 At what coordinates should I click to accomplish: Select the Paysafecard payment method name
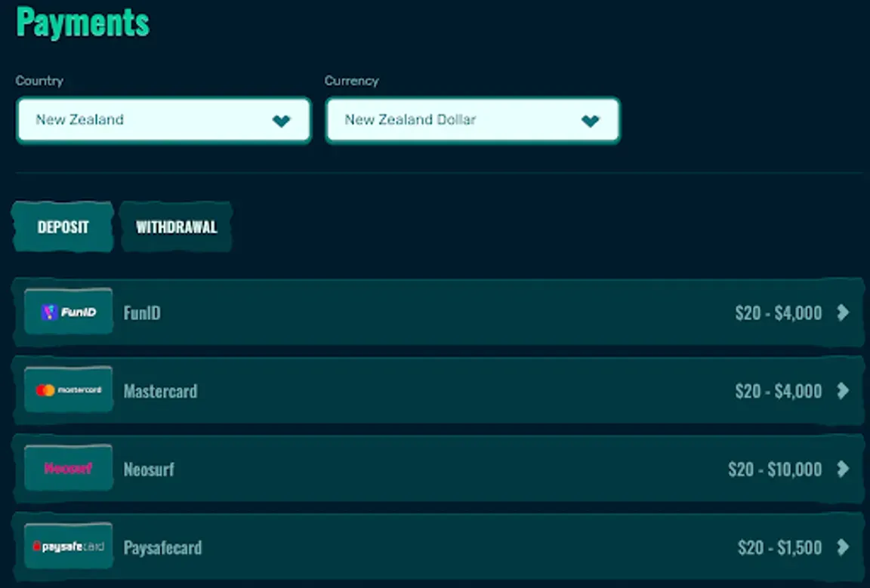pyautogui.click(x=162, y=547)
